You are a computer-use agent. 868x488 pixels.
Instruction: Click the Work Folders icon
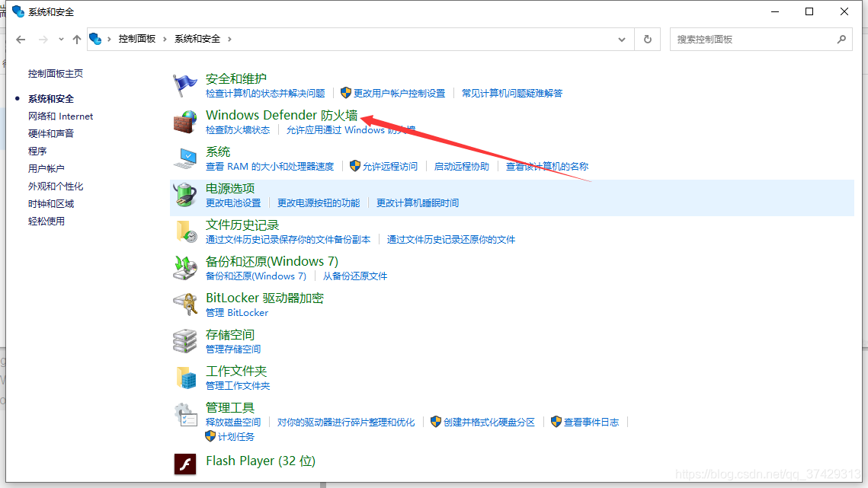186,378
